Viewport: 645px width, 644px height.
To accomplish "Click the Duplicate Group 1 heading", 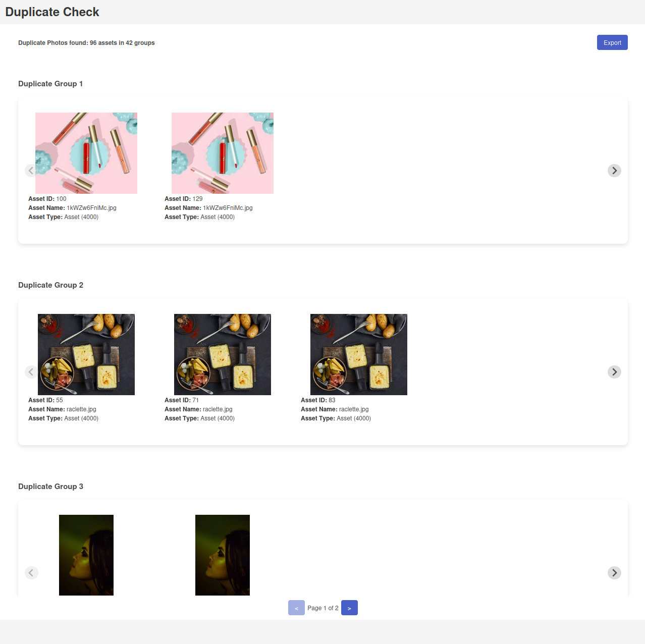I will (50, 84).
